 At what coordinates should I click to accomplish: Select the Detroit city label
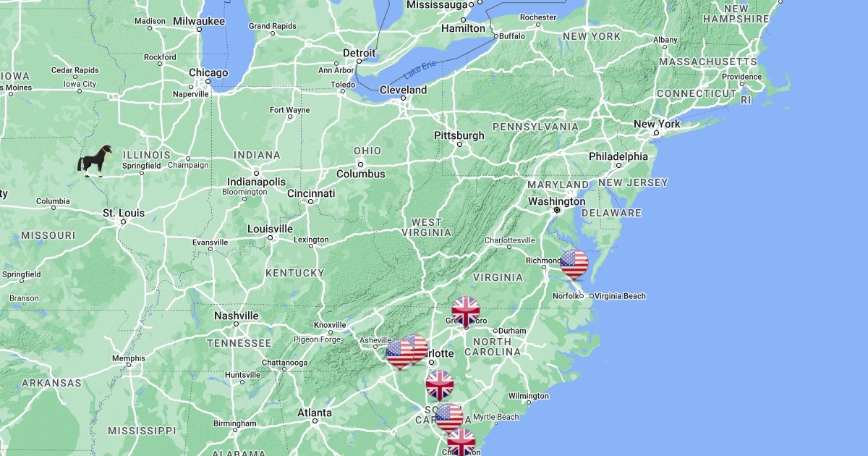click(x=359, y=53)
